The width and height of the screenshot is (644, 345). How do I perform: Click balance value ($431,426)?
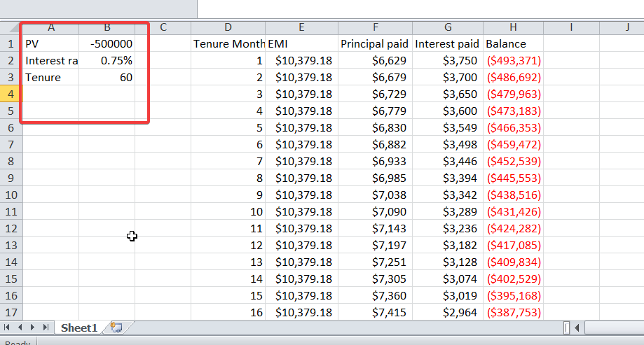point(513,211)
